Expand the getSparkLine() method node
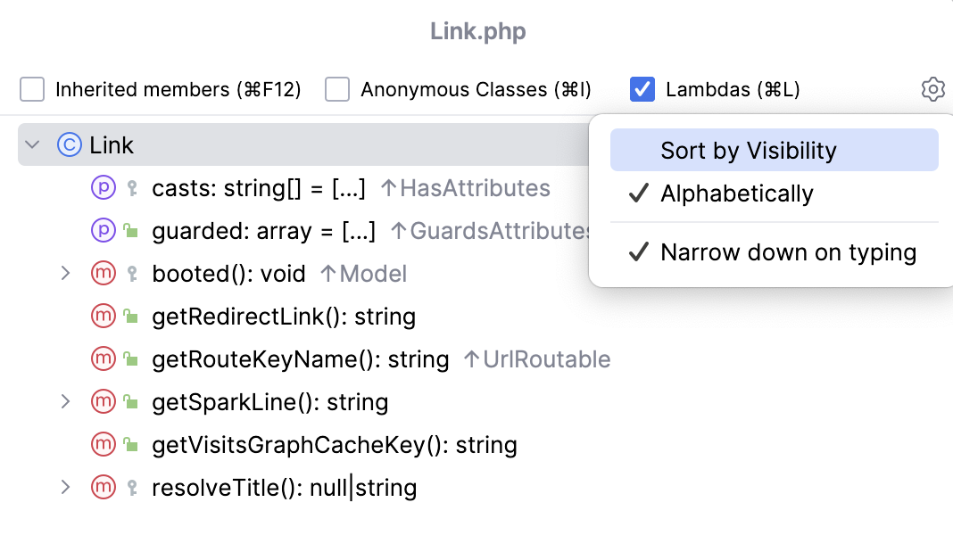The image size is (953, 560). [x=65, y=401]
